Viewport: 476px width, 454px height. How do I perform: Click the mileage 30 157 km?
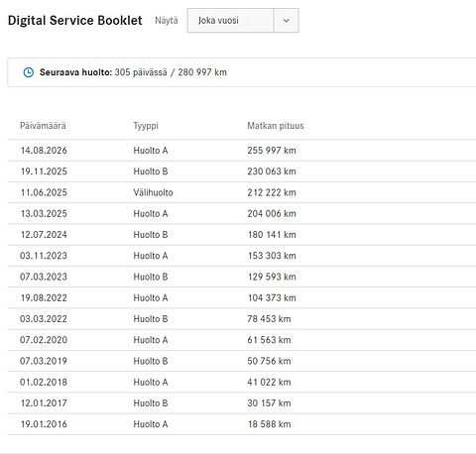pos(269,403)
